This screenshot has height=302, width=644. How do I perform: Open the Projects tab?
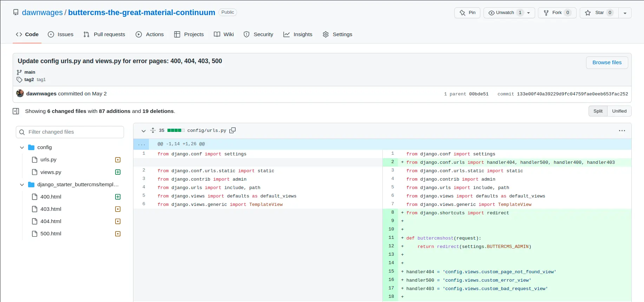[189, 34]
